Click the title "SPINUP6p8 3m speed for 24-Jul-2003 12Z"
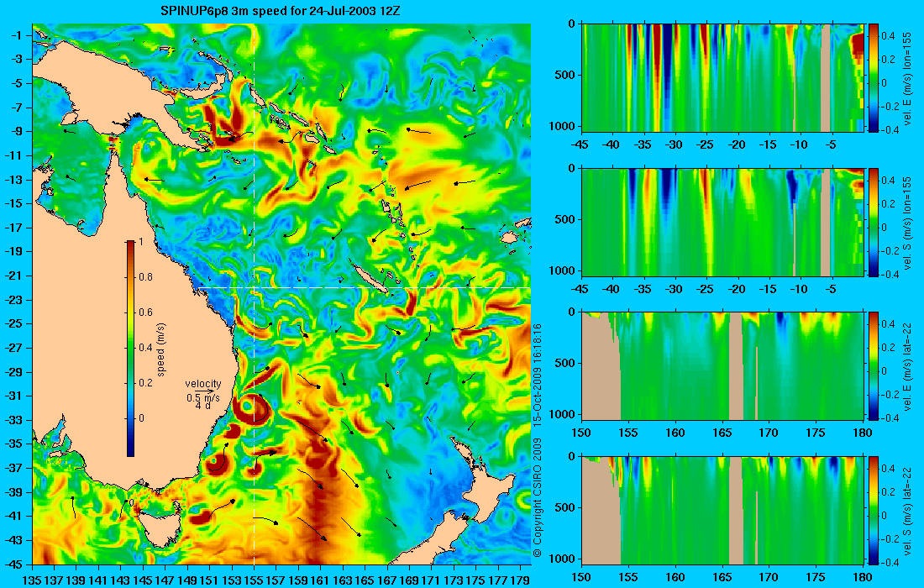924x588 pixels. coord(281,11)
